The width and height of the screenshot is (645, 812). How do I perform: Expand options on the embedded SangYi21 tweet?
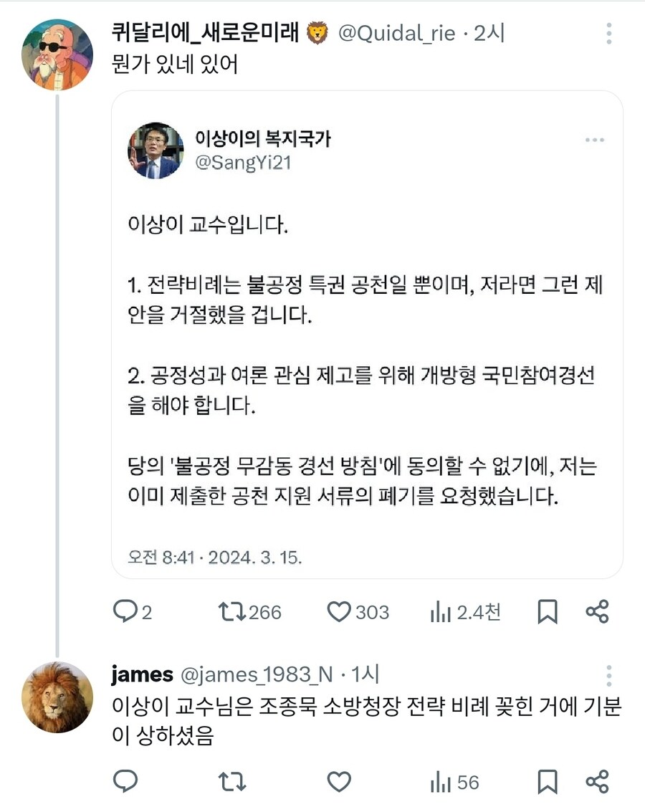coord(596,140)
